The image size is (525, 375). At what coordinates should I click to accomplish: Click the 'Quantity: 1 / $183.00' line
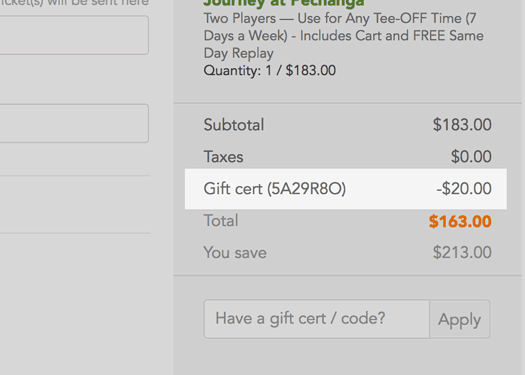click(x=270, y=71)
